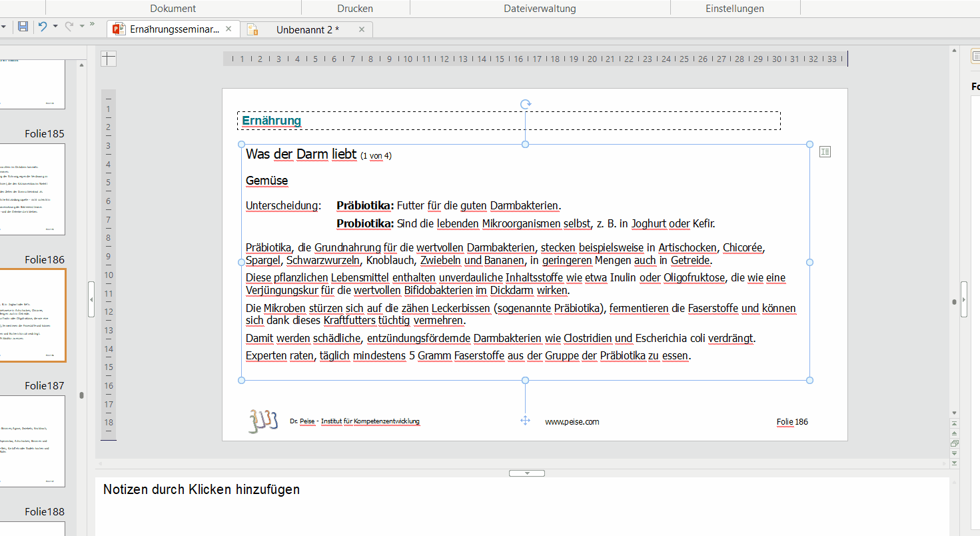
Task: Close the Ernährungsseminar document tab
Action: click(x=229, y=29)
